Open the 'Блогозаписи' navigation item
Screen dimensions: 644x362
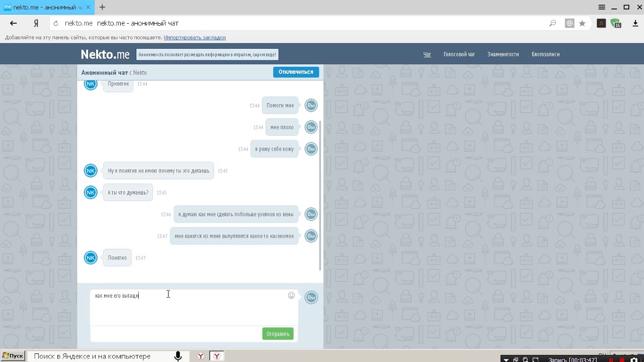tap(545, 54)
